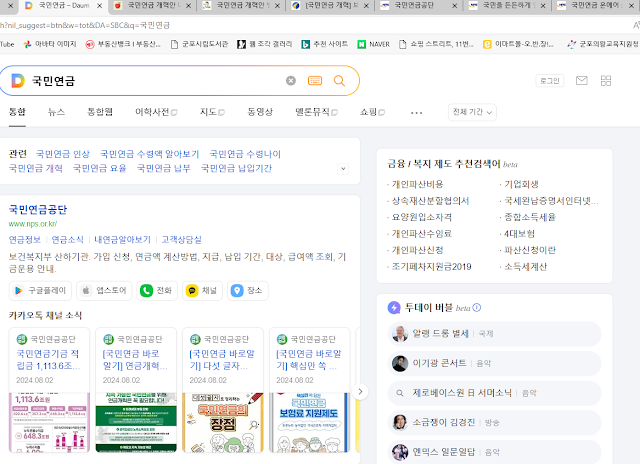The width and height of the screenshot is (640, 464).
Task: Click the green 전화 phone button
Action: (x=157, y=291)
